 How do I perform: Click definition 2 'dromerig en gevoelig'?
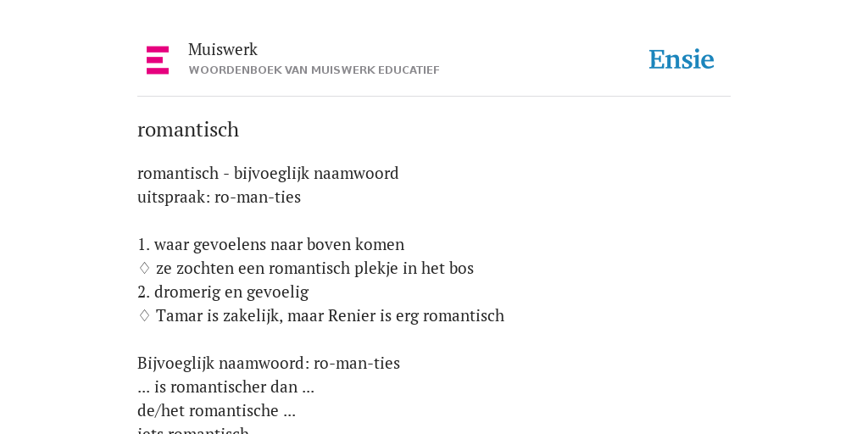pos(223,292)
